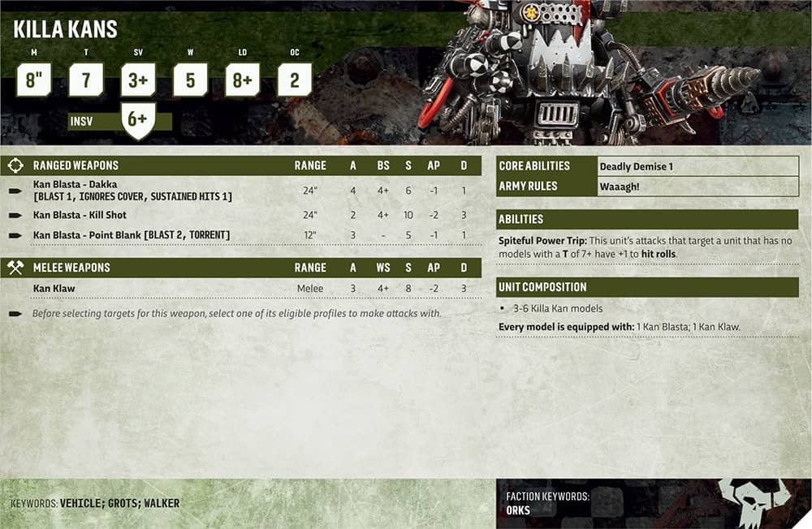
Task: Select the Wounds 5 stat box
Action: pyautogui.click(x=191, y=80)
